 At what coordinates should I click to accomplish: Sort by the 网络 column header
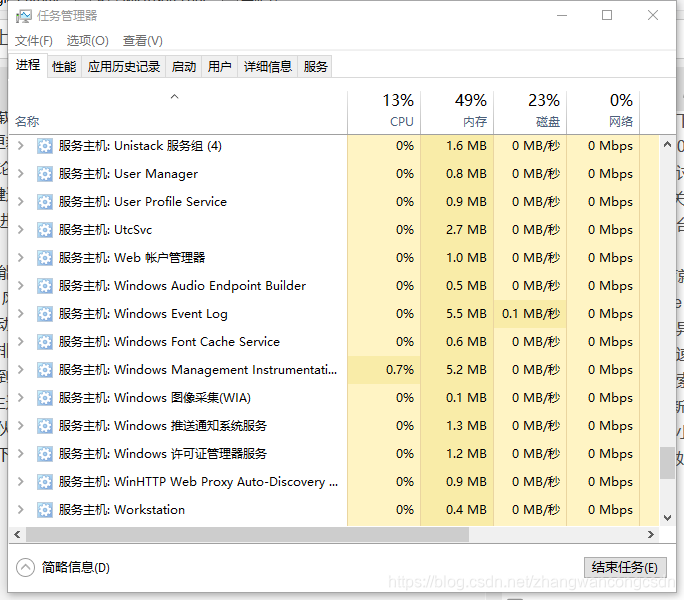click(603, 112)
